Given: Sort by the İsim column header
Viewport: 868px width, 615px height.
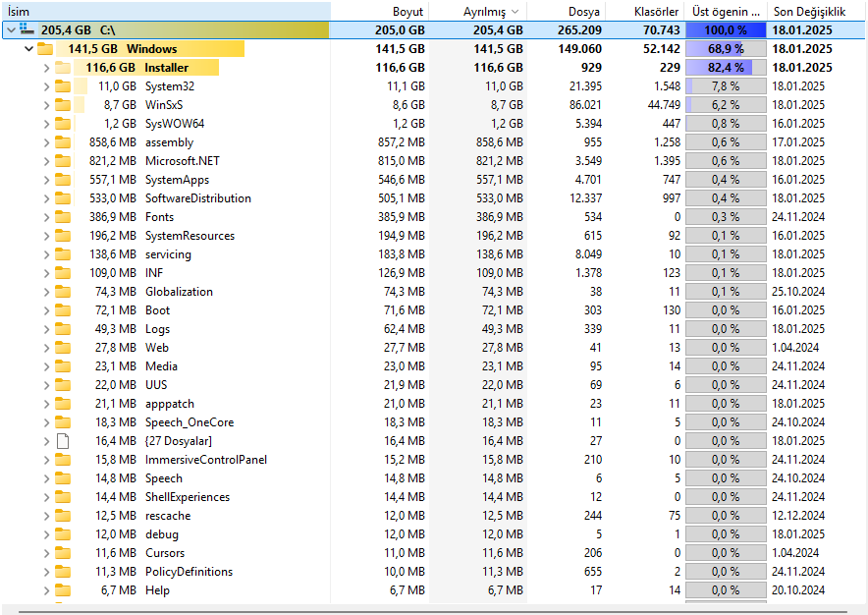Looking at the screenshot, I should 166,11.
